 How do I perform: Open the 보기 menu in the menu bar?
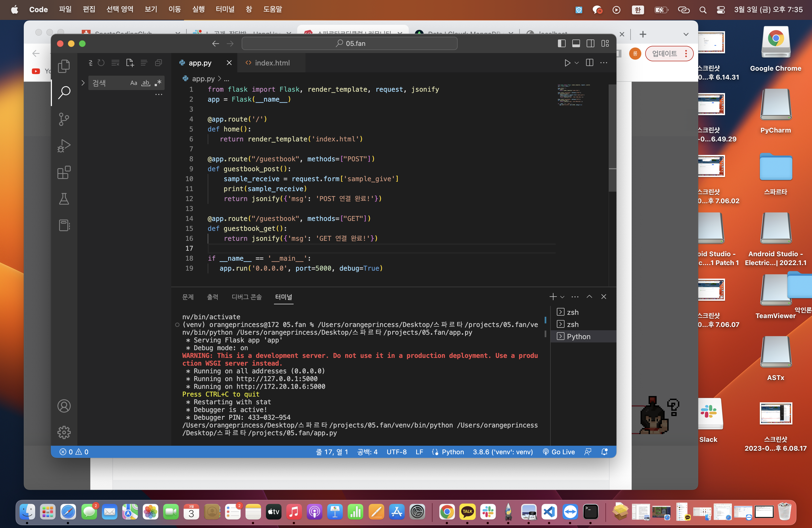pos(151,9)
